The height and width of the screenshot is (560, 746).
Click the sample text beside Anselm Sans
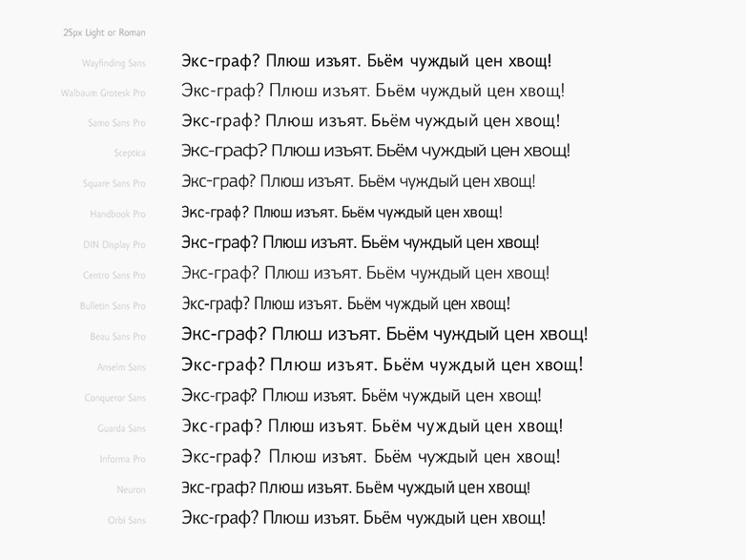[382, 365]
